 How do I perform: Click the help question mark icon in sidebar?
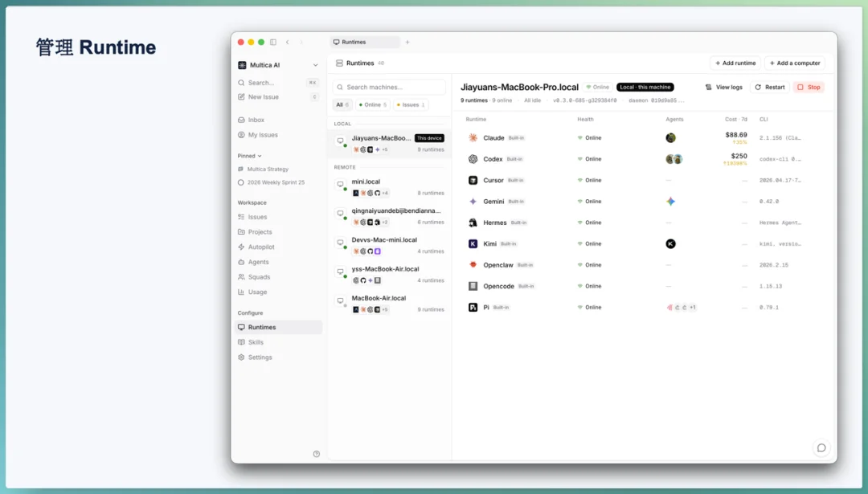click(x=316, y=454)
